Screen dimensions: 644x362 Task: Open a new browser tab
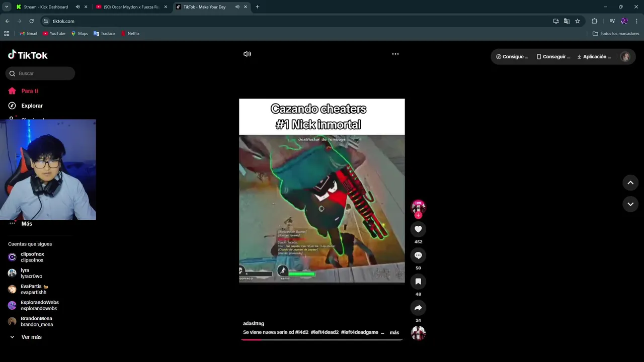pos(258,7)
